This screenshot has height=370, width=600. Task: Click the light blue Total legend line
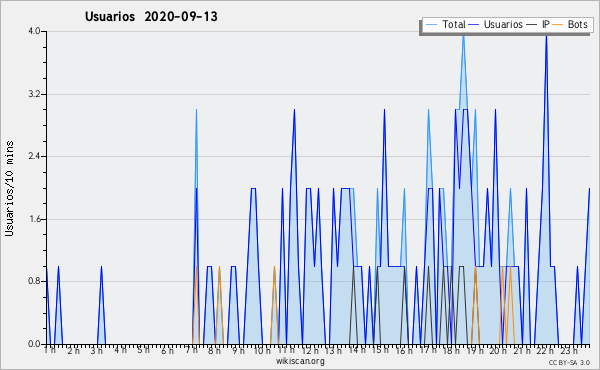pyautogui.click(x=431, y=25)
